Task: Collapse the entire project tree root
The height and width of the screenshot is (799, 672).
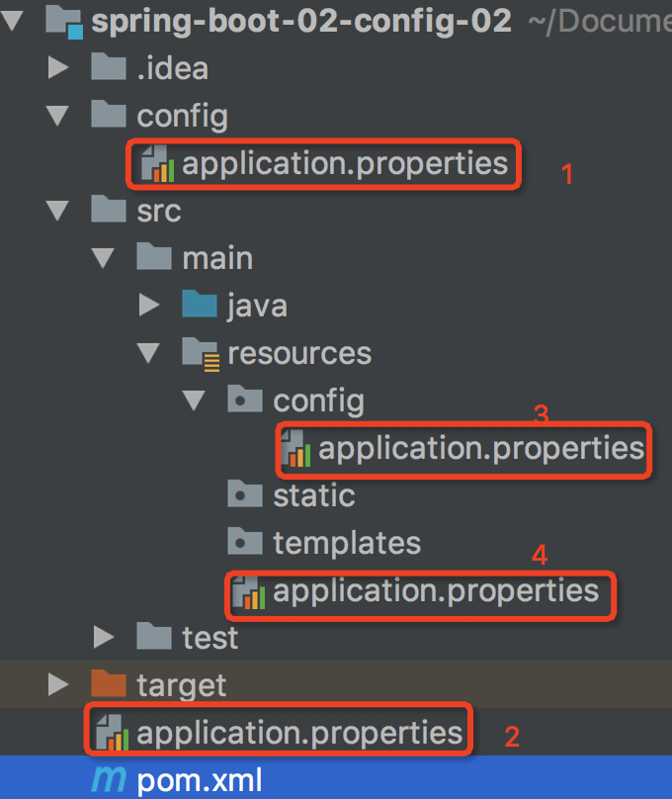Action: pyautogui.click(x=14, y=20)
